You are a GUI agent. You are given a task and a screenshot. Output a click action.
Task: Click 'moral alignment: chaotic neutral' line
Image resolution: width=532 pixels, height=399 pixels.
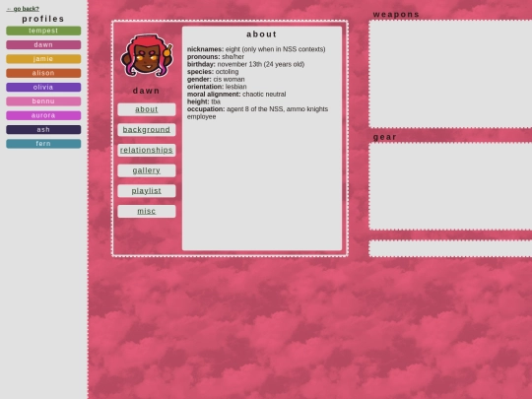pyautogui.click(x=236, y=94)
